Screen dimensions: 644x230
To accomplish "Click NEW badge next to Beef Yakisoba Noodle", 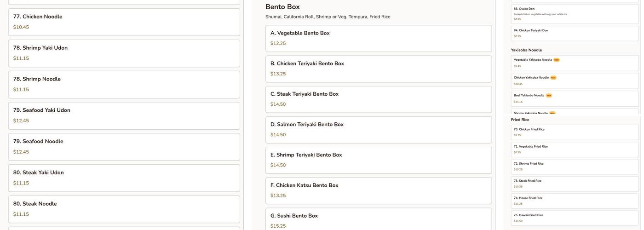I will (549, 96).
